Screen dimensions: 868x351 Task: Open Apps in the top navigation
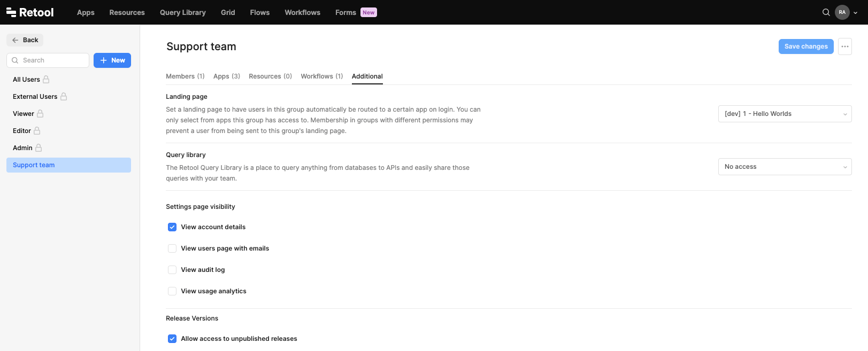click(x=86, y=12)
